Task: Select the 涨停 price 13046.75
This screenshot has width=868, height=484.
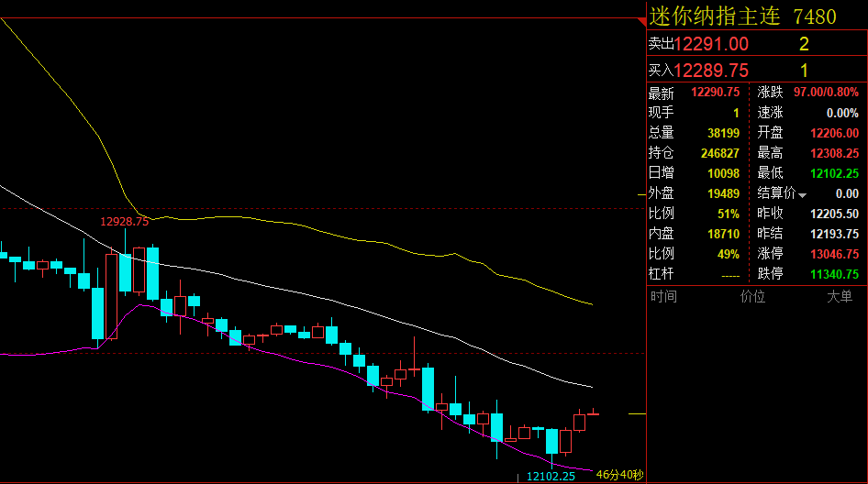Action: click(x=835, y=254)
